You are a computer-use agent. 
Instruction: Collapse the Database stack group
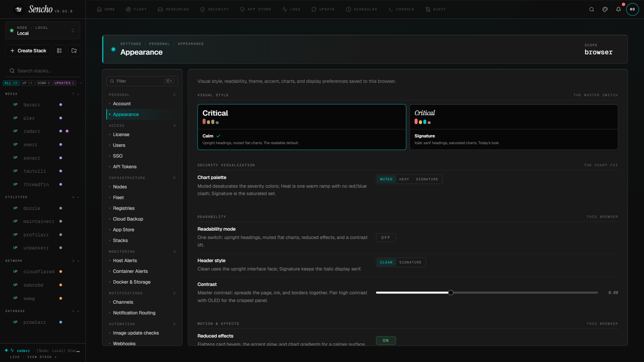pyautogui.click(x=78, y=311)
